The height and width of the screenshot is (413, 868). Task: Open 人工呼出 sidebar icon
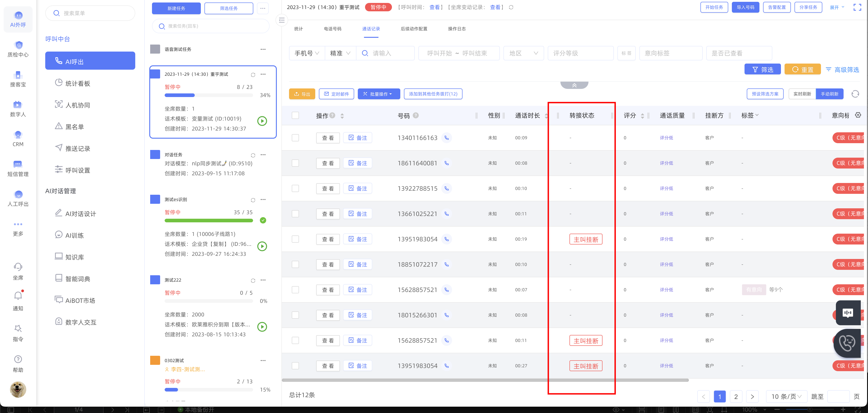[18, 194]
